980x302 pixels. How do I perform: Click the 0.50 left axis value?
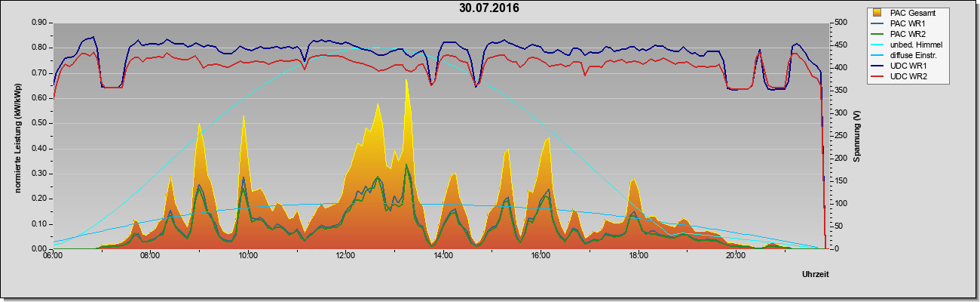pos(39,123)
